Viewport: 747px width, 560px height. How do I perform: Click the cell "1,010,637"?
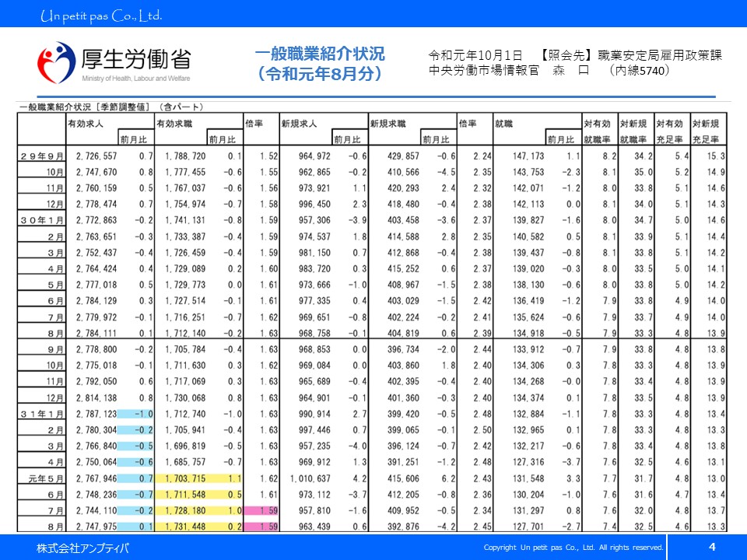coord(310,478)
